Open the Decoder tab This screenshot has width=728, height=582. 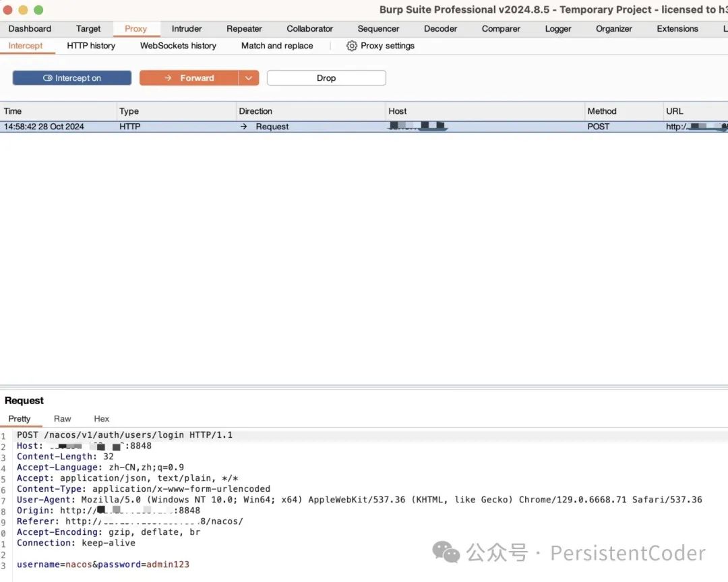(441, 29)
